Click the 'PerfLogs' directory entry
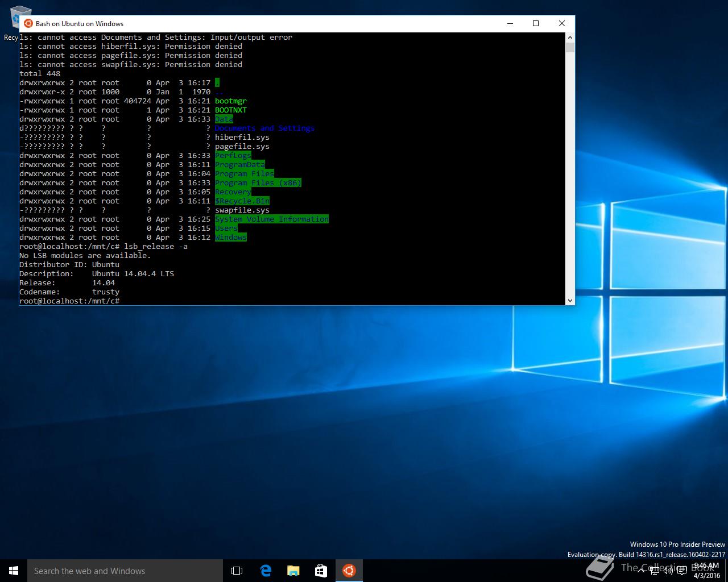728x582 pixels. [233, 155]
